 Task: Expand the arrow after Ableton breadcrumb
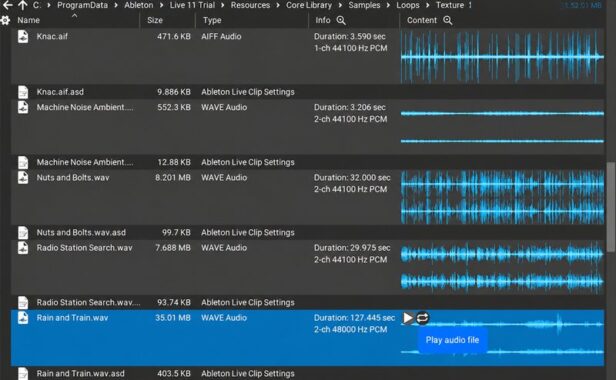coord(161,5)
